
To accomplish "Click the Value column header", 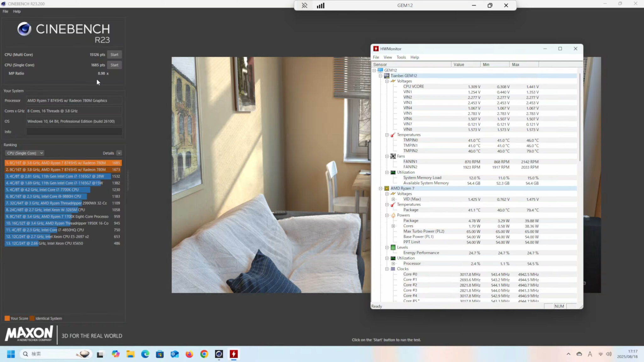I will pyautogui.click(x=466, y=64).
